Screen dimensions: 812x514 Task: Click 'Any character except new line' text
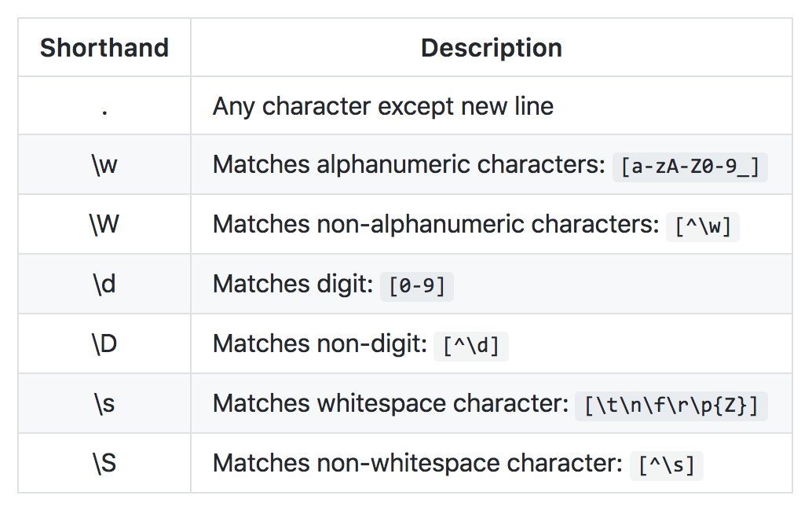coord(383,107)
